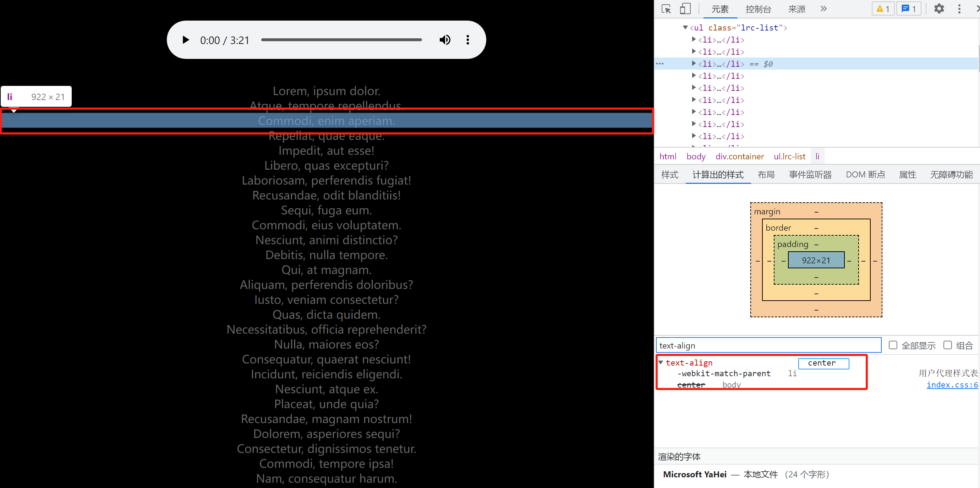
Task: Show more DevTools tabs chevron
Action: 823,9
